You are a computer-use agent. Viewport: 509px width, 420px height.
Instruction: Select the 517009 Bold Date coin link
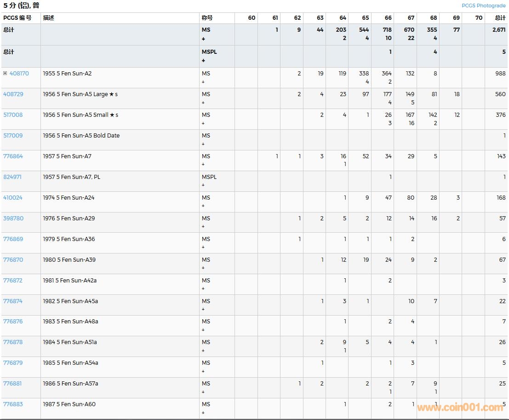(13, 136)
